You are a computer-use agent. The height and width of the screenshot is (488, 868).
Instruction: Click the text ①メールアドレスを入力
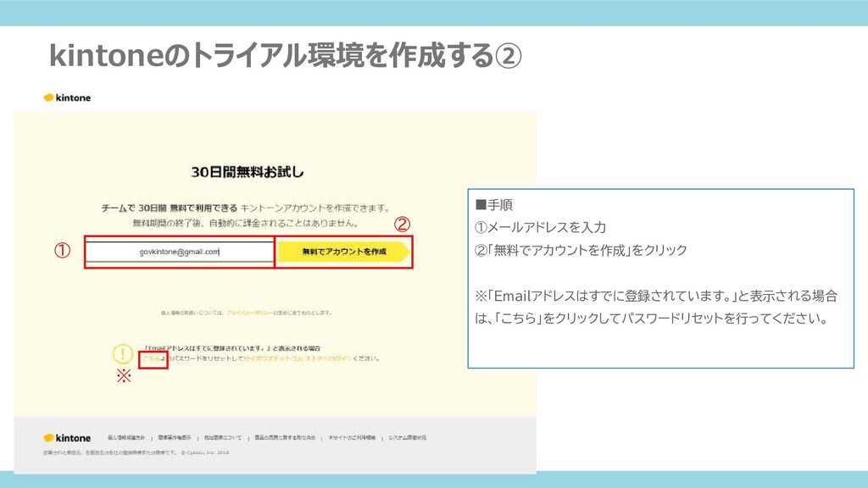[540, 227]
